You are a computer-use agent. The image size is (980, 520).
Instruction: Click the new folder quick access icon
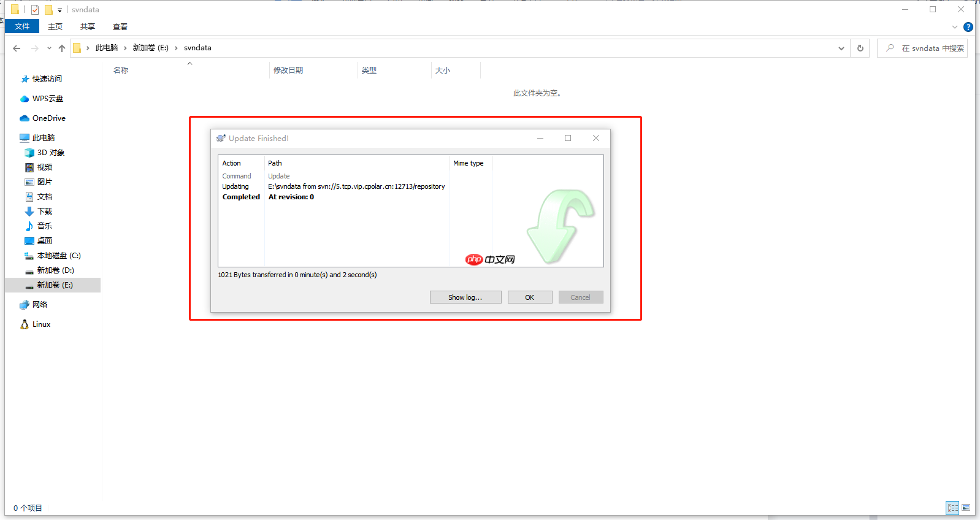48,10
